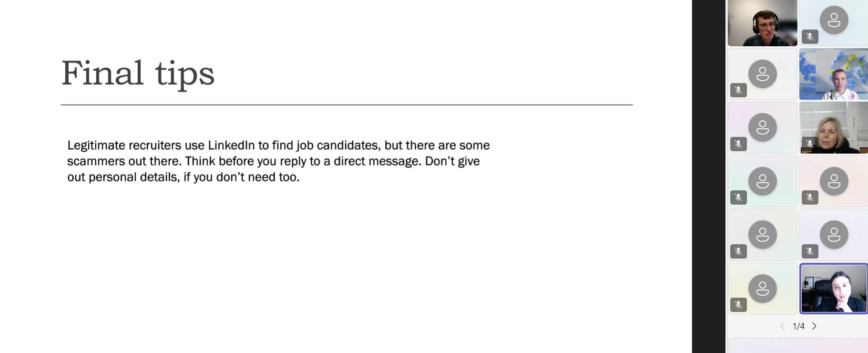
Task: Click muted mic icon beside headset man's video
Action: [810, 36]
